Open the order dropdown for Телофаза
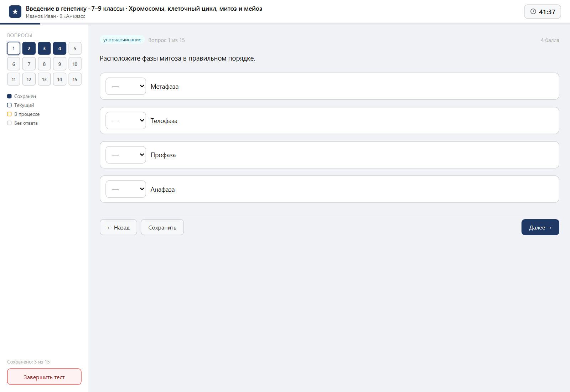Screen dimensions: 570x392 tap(126, 120)
